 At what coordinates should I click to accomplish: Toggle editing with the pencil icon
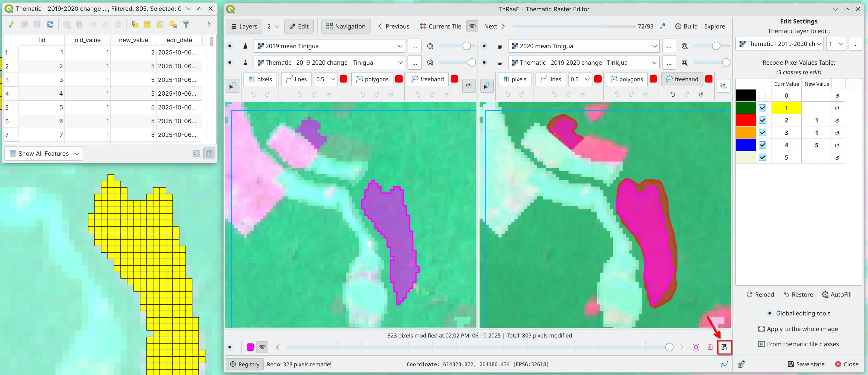tap(11, 24)
